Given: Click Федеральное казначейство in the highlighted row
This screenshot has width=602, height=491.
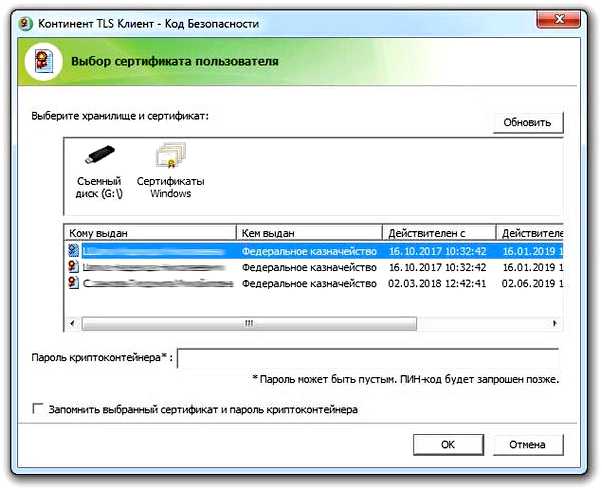Looking at the screenshot, I should click(x=309, y=251).
